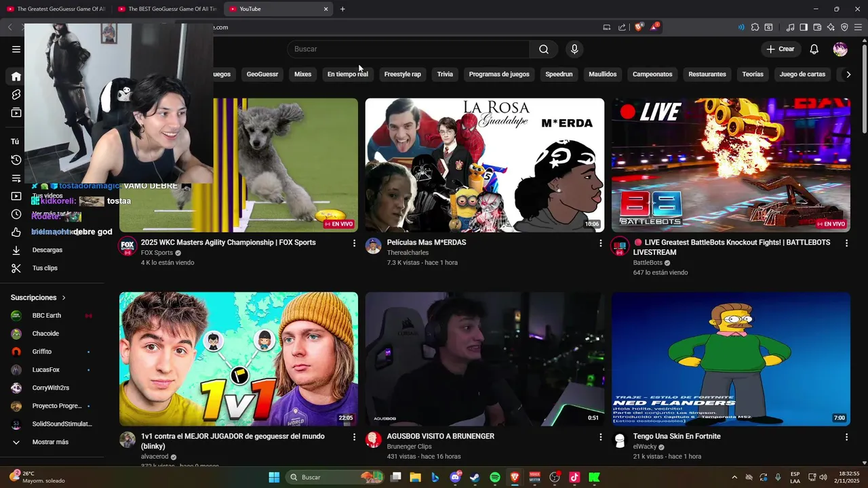This screenshot has width=868, height=488.
Task: Go to YouTube Home via sidebar icon
Action: tap(16, 77)
